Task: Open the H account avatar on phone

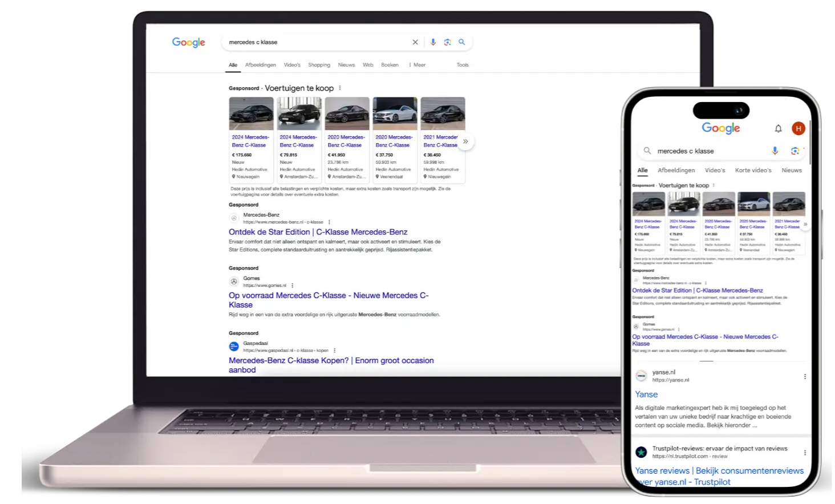Action: tap(798, 128)
